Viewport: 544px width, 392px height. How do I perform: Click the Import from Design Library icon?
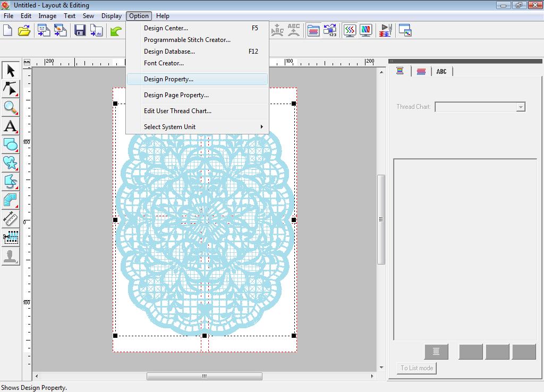44,30
